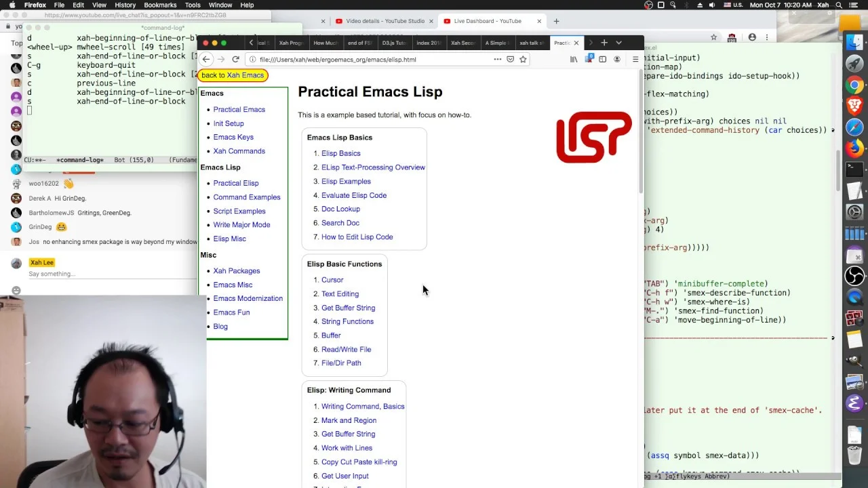Open the Tools menu
The height and width of the screenshot is (488, 868).
[193, 5]
